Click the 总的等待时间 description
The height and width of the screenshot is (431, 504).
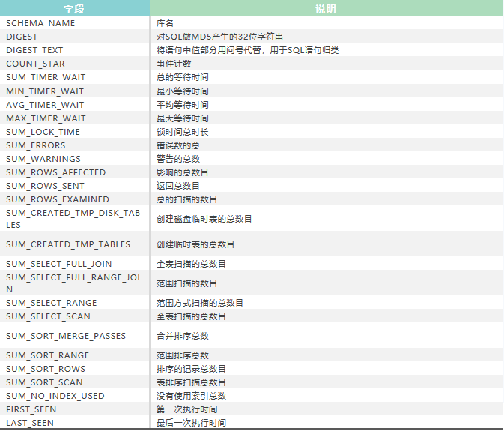[x=183, y=77]
